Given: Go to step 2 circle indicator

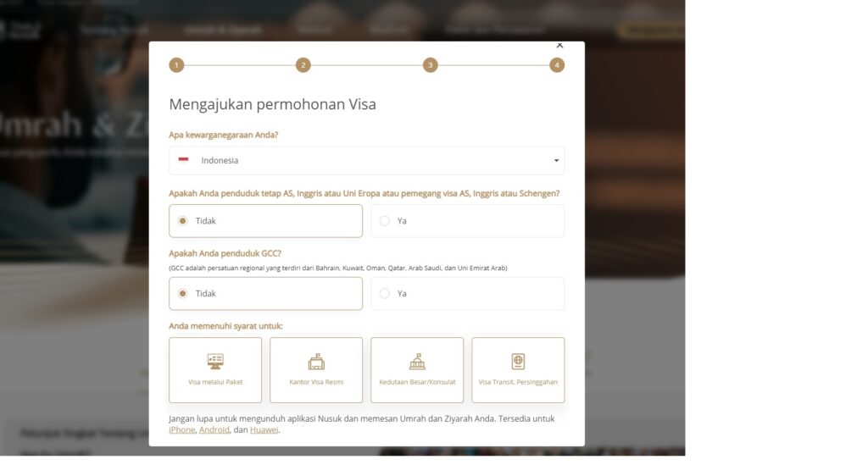Looking at the screenshot, I should pyautogui.click(x=303, y=65).
